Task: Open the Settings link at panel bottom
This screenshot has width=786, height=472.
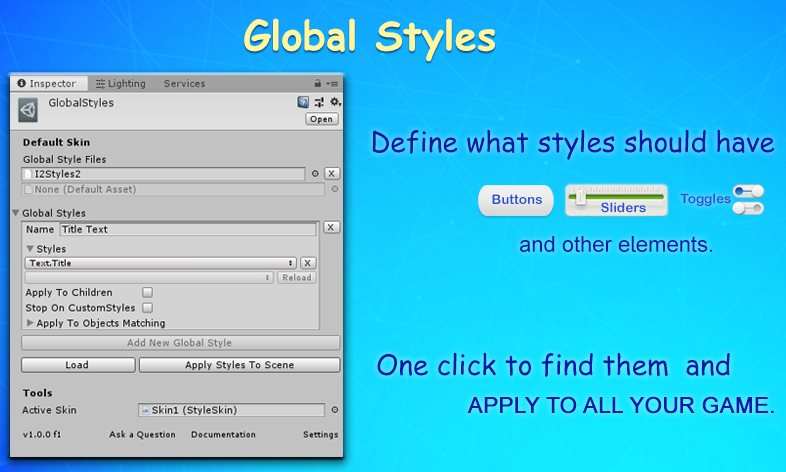Action: coord(320,434)
